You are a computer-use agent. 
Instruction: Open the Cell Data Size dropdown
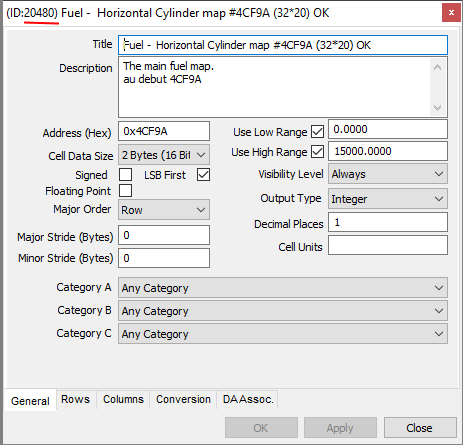[164, 155]
